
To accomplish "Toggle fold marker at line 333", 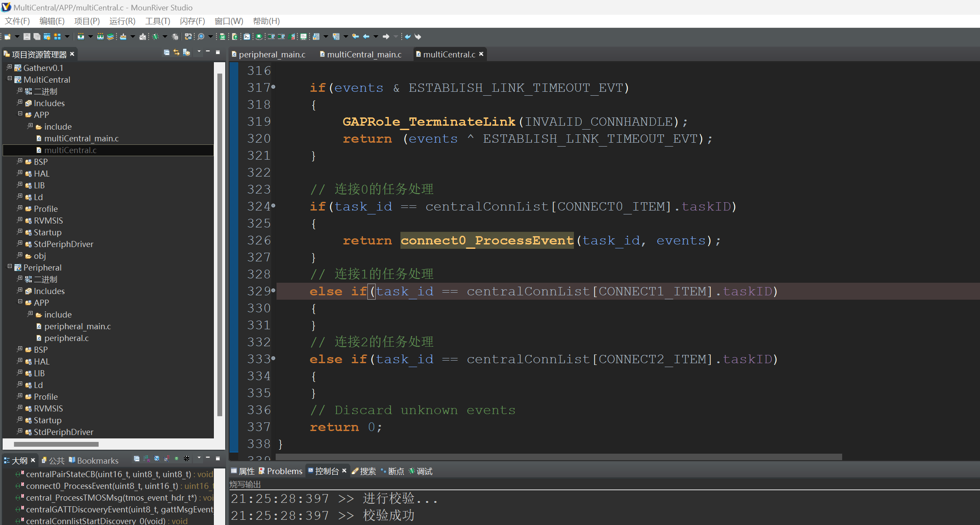I will [x=273, y=358].
